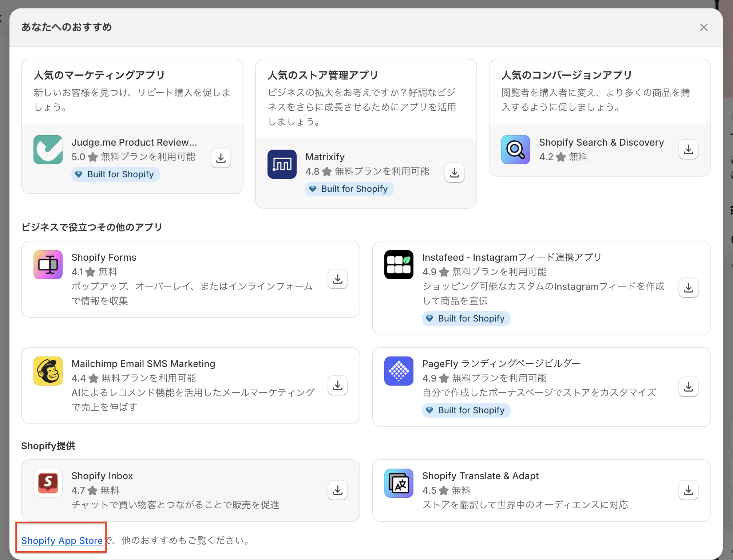The height and width of the screenshot is (560, 733).
Task: Click the Mailchimp monkey logo
Action: pos(48,371)
